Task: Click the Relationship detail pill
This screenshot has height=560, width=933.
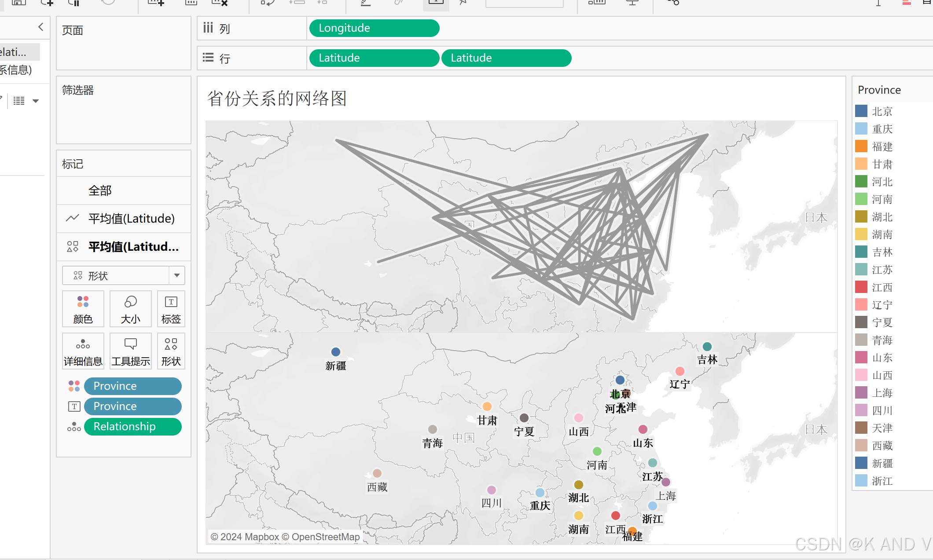Action: point(132,426)
